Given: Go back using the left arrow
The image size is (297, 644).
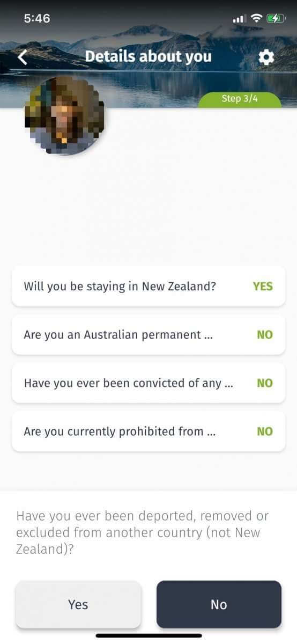Looking at the screenshot, I should [23, 57].
